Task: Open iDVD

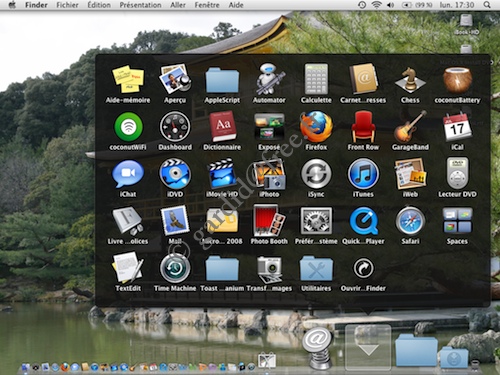Action: pyautogui.click(x=175, y=174)
